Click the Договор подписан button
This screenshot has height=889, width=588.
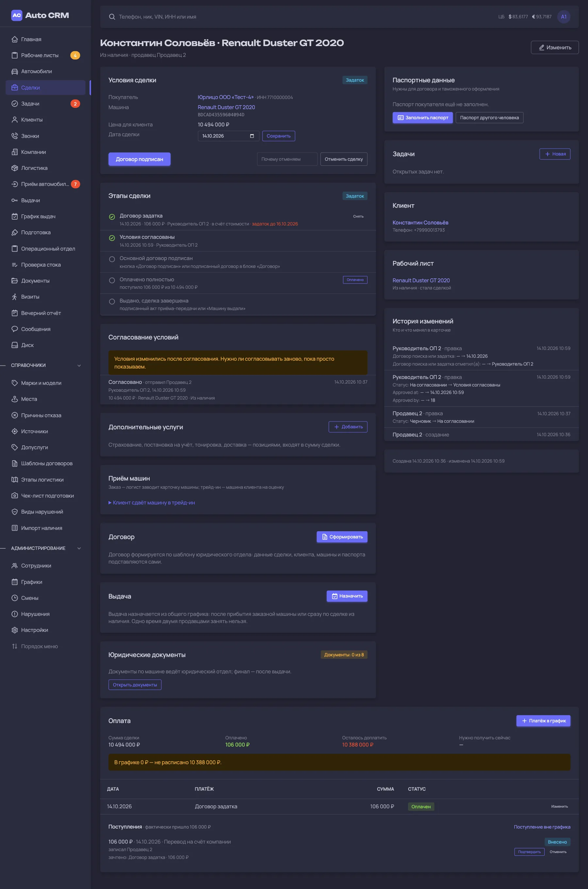(139, 159)
